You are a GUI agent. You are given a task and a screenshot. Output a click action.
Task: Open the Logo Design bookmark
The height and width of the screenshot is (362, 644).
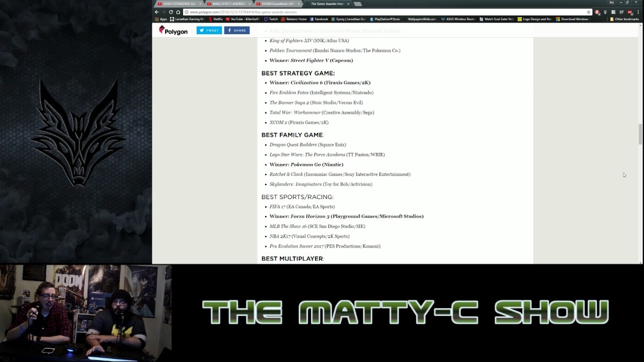tap(535, 19)
